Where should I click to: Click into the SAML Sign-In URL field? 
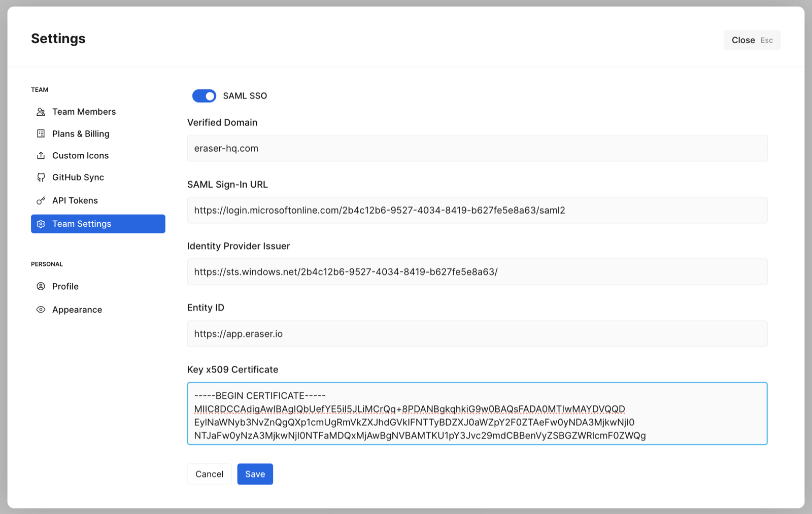coord(477,210)
